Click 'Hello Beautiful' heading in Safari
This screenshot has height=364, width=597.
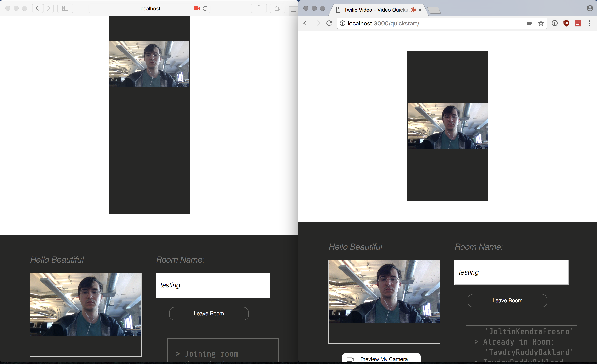tap(57, 260)
